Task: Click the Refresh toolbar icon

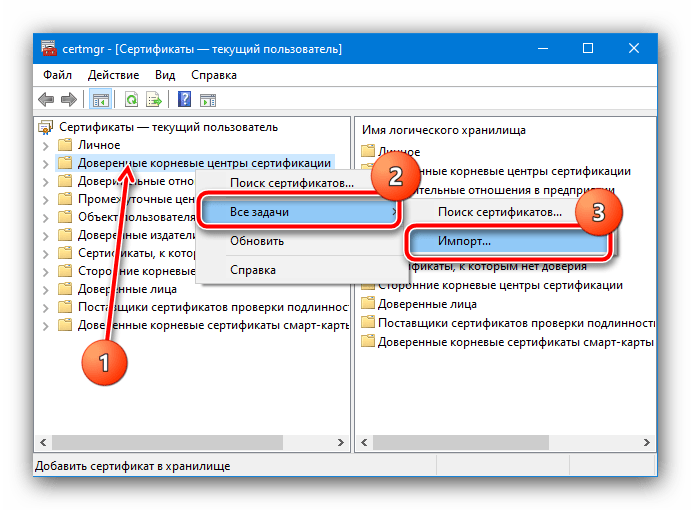Action: pos(131,100)
